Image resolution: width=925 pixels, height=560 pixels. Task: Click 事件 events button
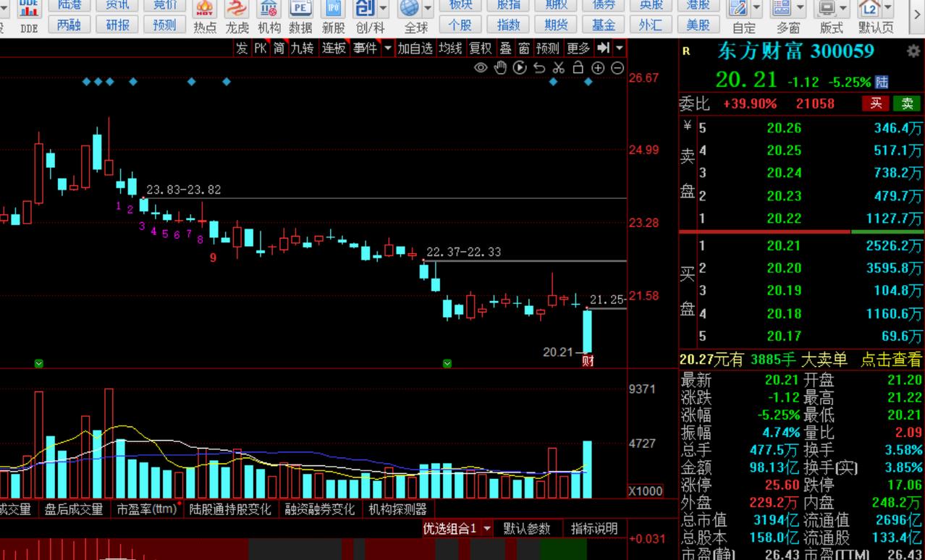pyautogui.click(x=366, y=48)
